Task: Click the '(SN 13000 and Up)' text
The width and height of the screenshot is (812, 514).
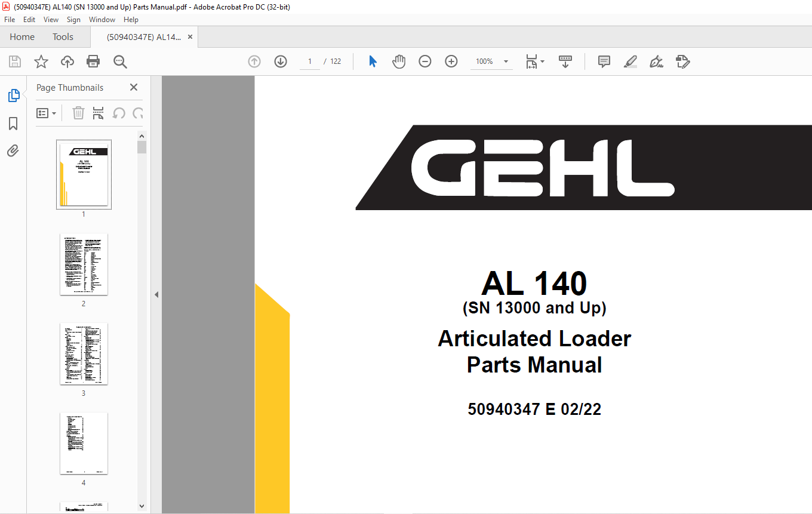Action: pos(534,308)
